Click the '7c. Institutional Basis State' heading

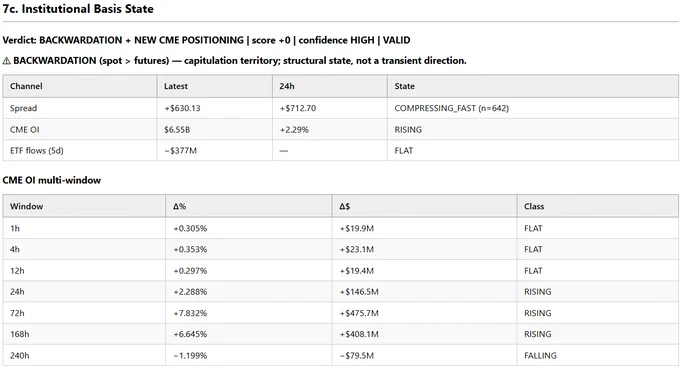[78, 9]
